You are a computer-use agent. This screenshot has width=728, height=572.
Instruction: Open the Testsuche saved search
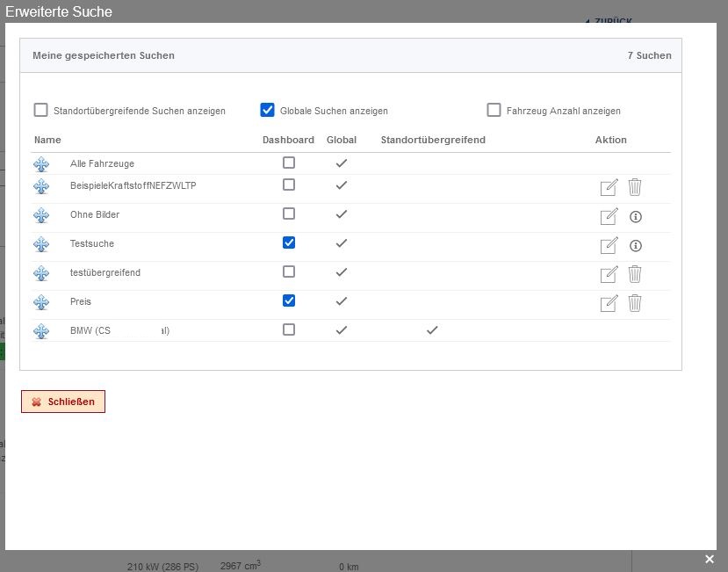coord(92,243)
